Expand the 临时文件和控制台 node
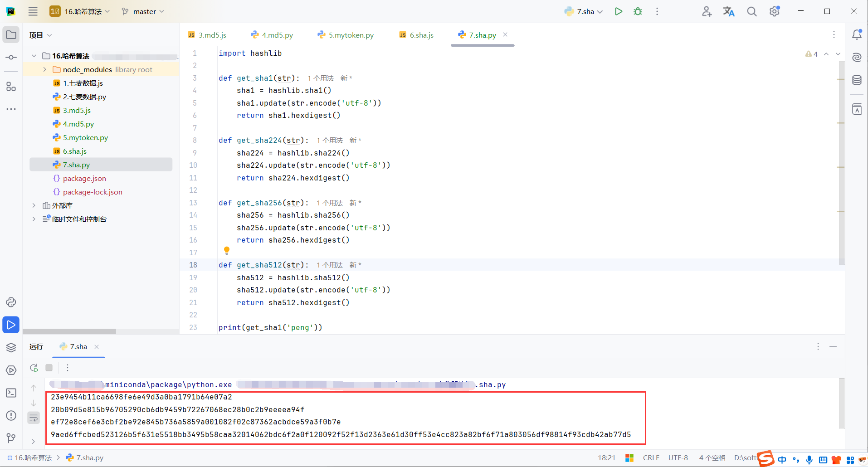Screen dimensions: 868x467 click(x=34, y=219)
